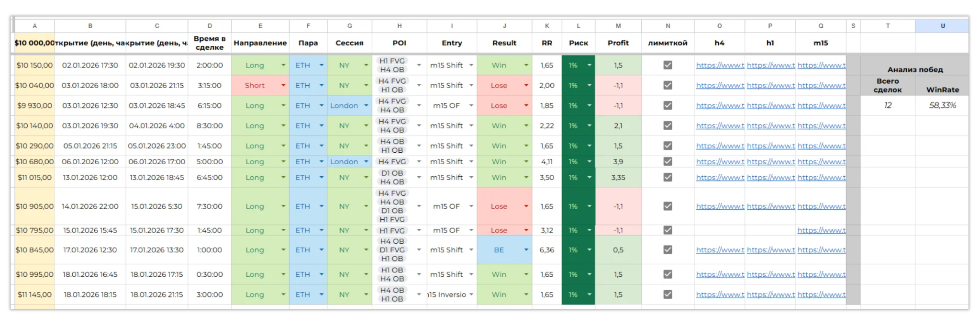The image size is (980, 327).
Task: Open the m15 link in the $10 795,00 row
Action: [821, 230]
